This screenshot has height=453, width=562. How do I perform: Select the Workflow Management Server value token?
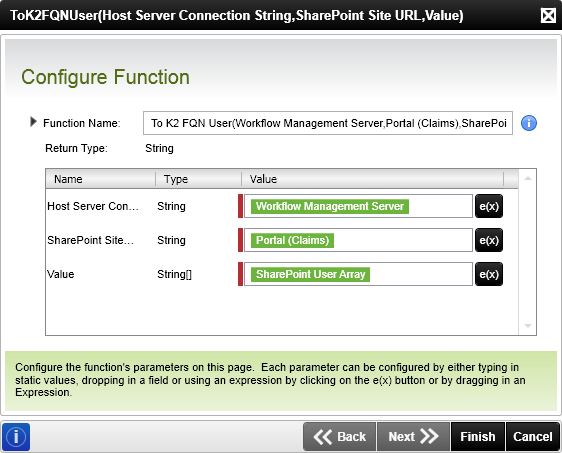click(x=330, y=206)
